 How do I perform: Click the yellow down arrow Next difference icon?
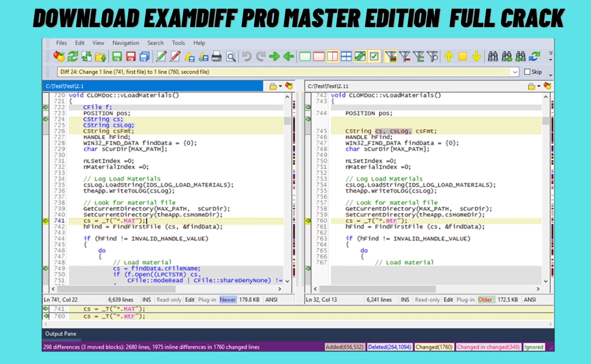coord(476,57)
